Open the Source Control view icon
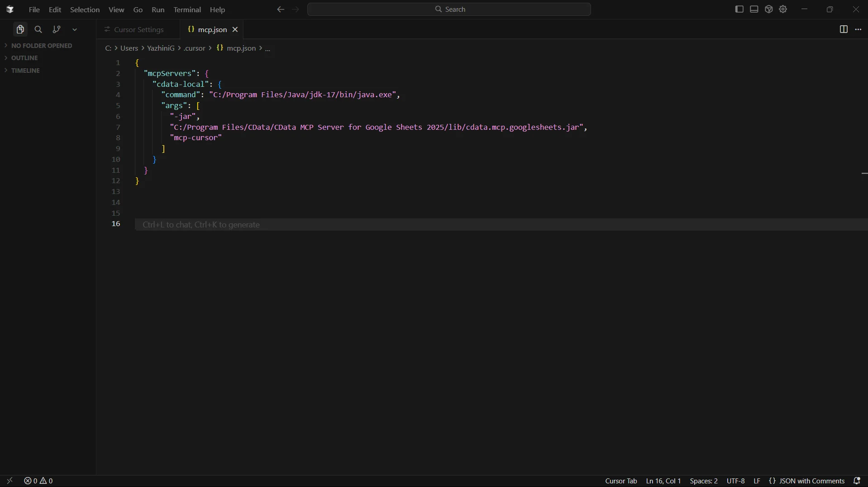The width and height of the screenshot is (868, 487). [x=57, y=29]
